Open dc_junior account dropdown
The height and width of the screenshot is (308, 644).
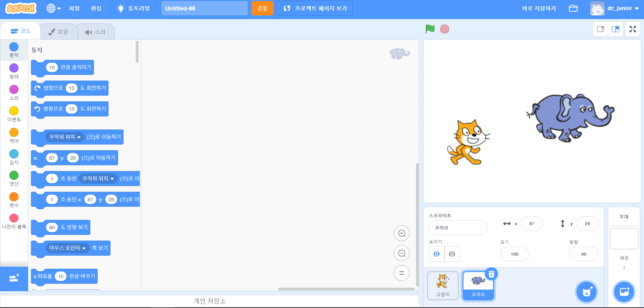(615, 8)
